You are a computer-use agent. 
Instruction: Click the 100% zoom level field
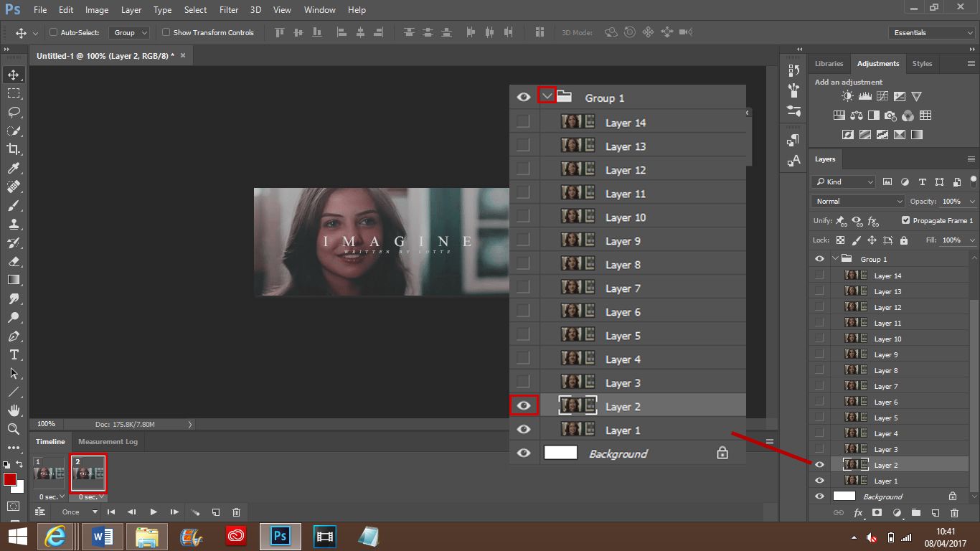pos(46,424)
